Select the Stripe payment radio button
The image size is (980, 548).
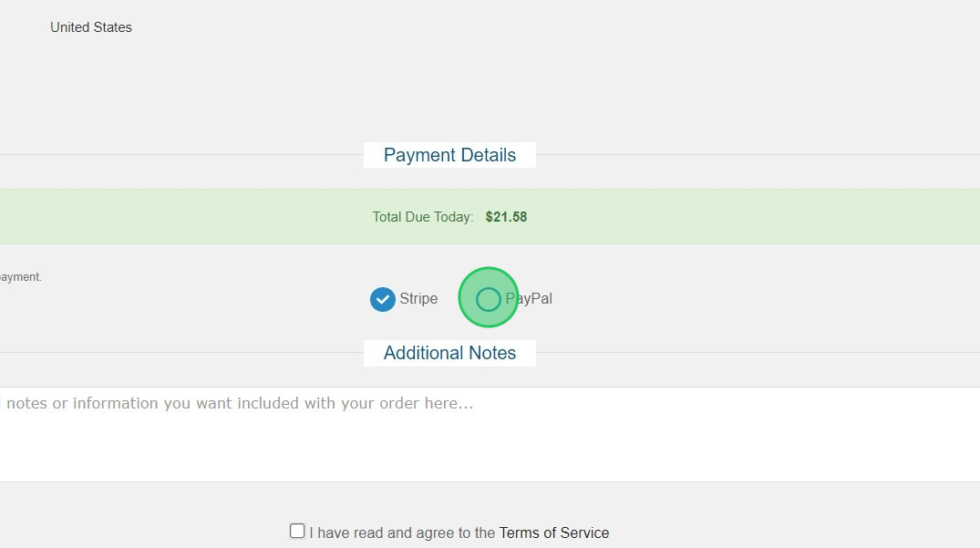tap(383, 299)
